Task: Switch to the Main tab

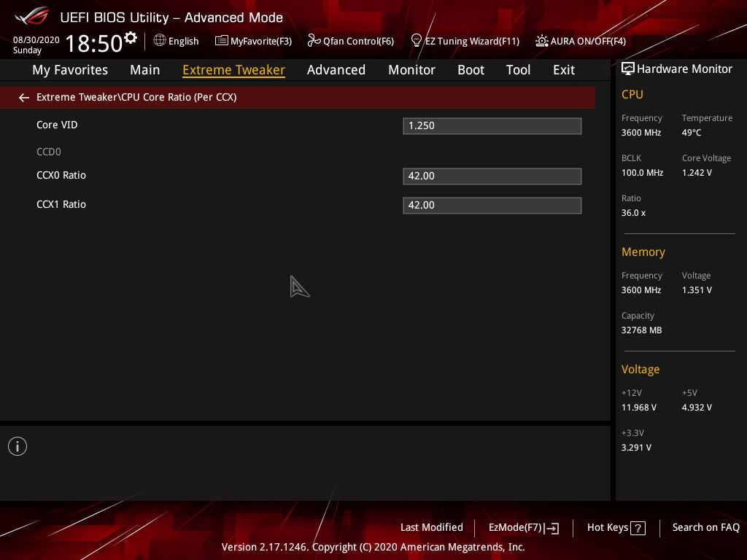Action: pos(145,70)
